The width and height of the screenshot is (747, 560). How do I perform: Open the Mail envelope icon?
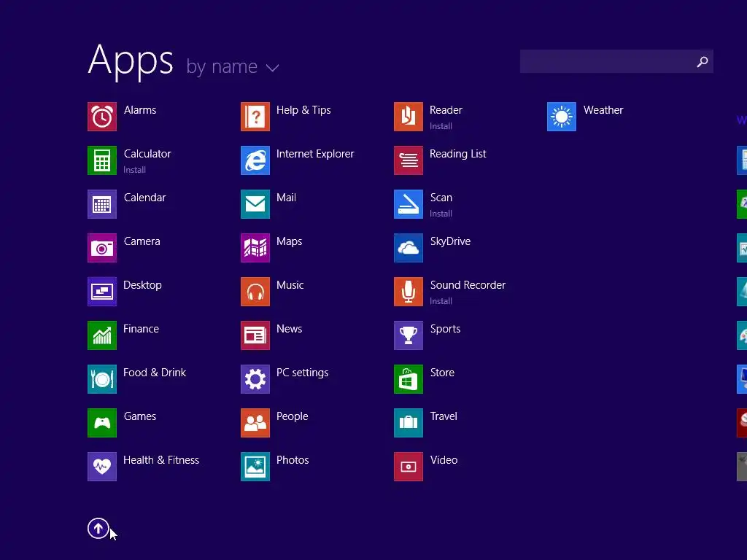point(255,204)
